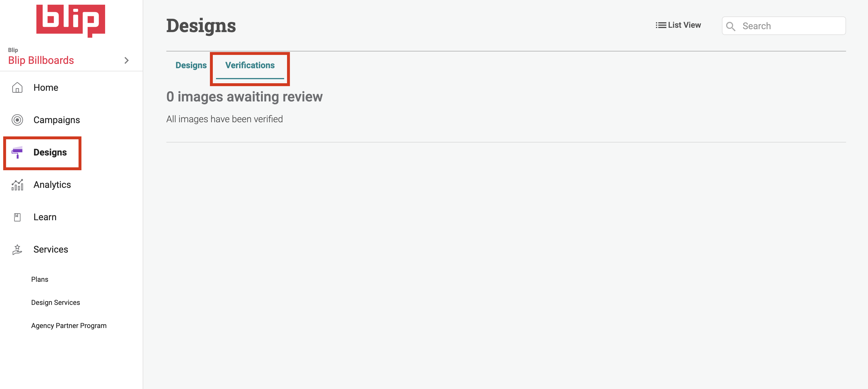868x389 pixels.
Task: Click 'All images have been verified' text
Action: (x=224, y=119)
